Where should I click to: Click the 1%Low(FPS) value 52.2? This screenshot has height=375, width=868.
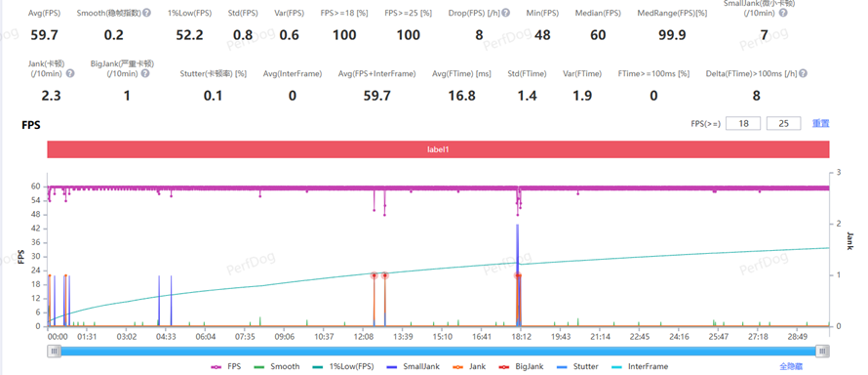189,35
